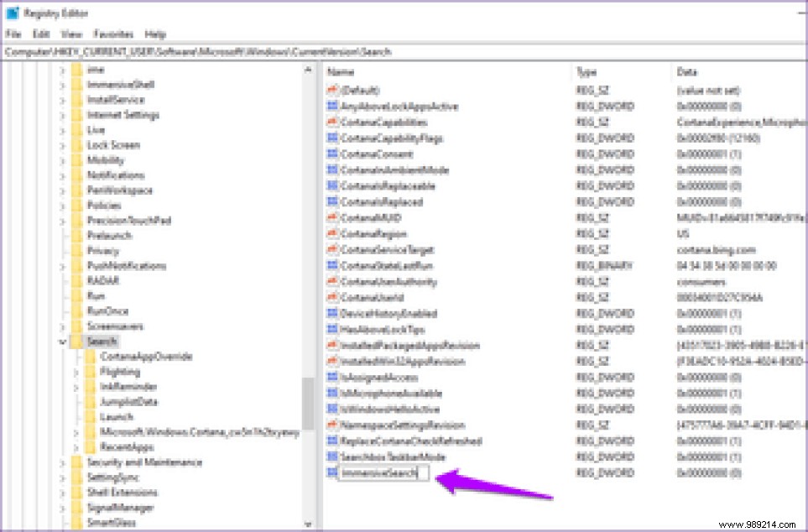
Task: Click the folder icon of RecentApps
Action: (x=88, y=447)
